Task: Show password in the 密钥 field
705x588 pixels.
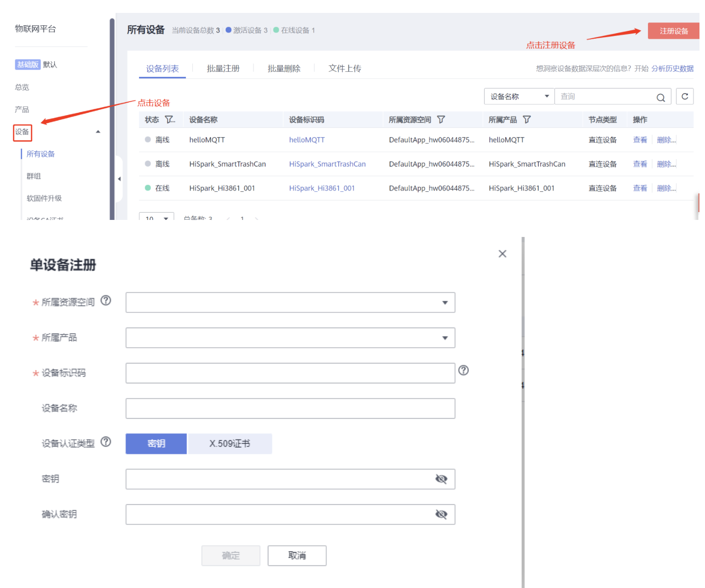Action: click(441, 479)
